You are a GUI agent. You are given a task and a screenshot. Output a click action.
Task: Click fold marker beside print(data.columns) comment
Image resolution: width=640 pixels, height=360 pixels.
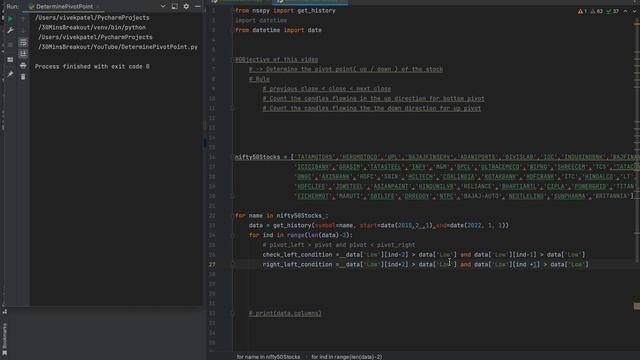point(232,313)
